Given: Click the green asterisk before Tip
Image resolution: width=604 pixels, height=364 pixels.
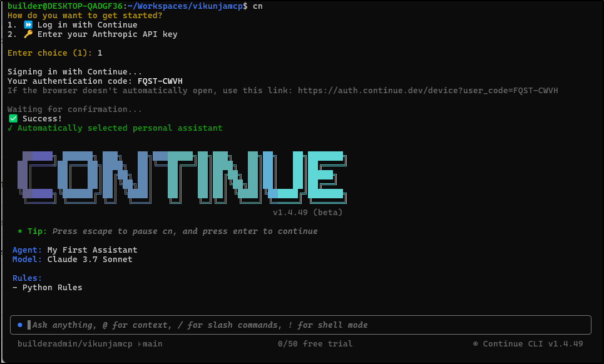Looking at the screenshot, I should point(20,231).
